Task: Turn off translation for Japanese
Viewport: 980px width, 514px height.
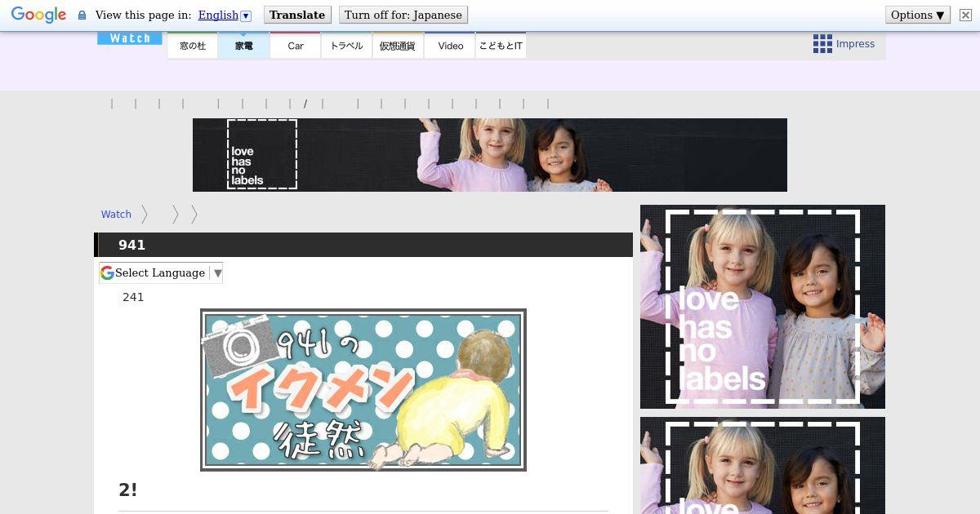Action: coord(403,15)
